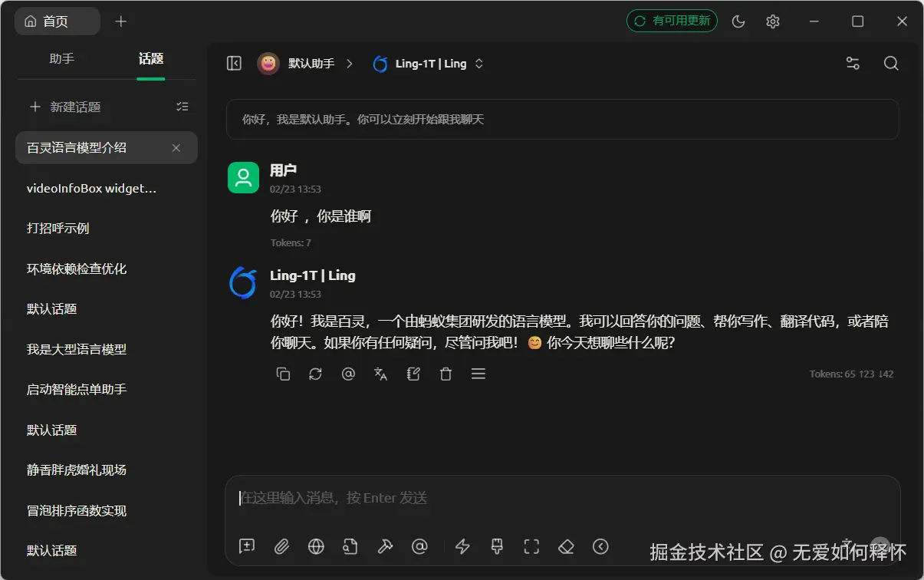The image size is (924, 580).
Task: Click the brush icon in the input toolbar
Action: 497,546
